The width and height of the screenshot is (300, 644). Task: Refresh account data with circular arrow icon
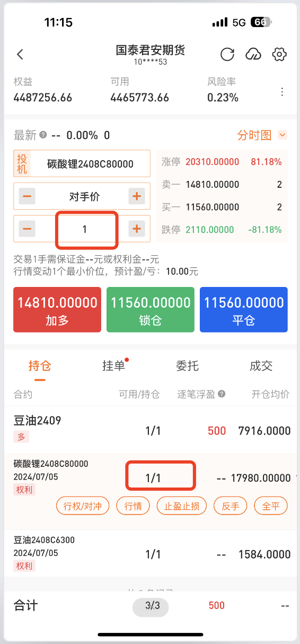pos(227,54)
